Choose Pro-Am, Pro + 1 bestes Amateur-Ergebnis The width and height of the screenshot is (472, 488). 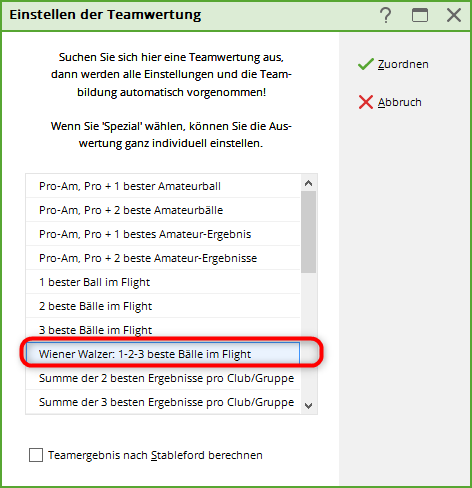pyautogui.click(x=163, y=234)
